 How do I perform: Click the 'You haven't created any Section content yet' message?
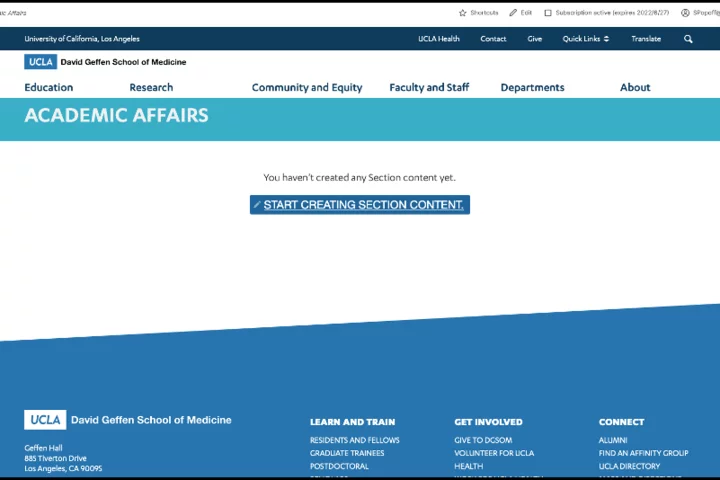(360, 177)
